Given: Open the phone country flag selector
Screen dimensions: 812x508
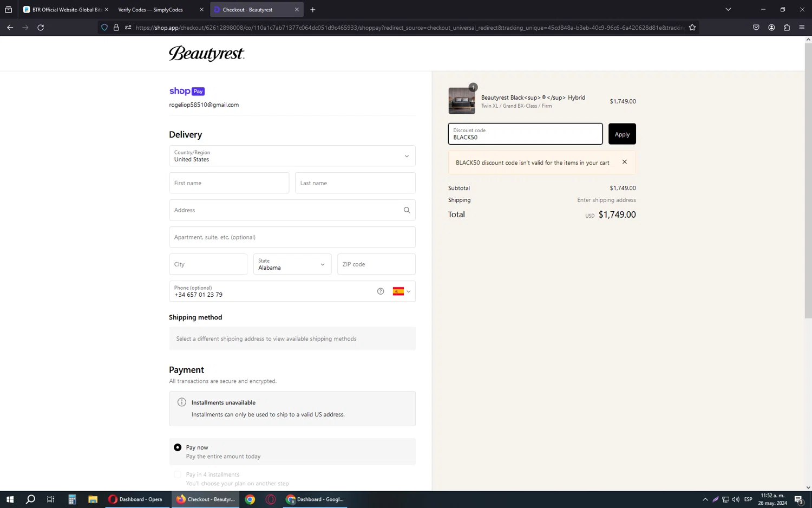Looking at the screenshot, I should [402, 291].
